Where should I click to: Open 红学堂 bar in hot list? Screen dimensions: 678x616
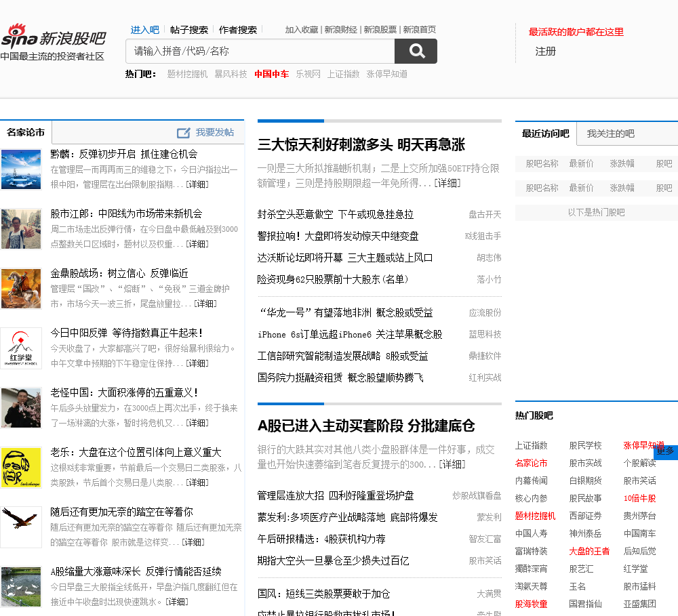coord(636,569)
